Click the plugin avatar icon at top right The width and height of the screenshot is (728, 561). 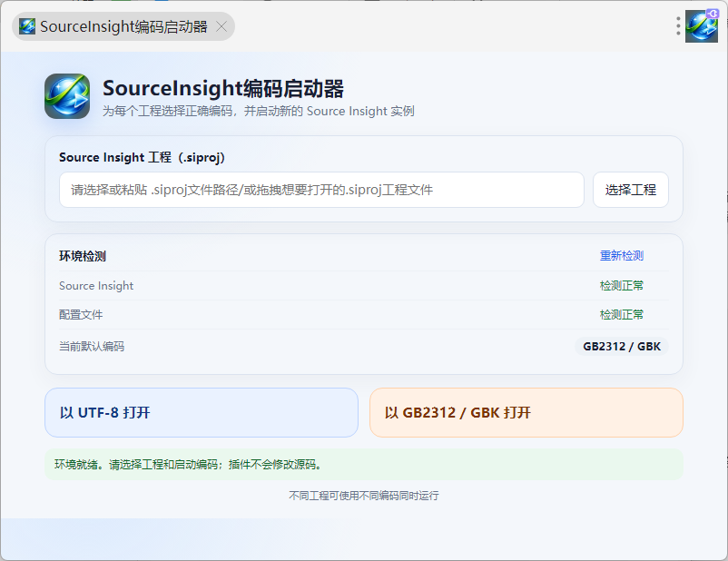point(702,26)
